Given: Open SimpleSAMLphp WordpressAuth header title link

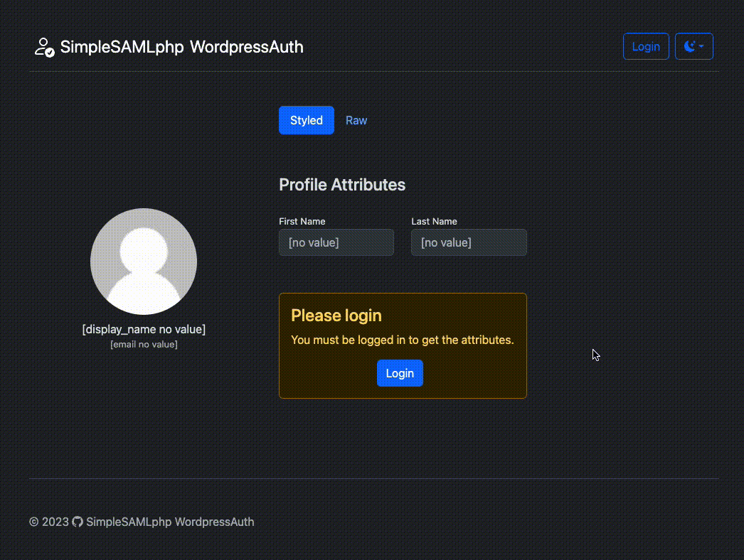Looking at the screenshot, I should click(181, 47).
